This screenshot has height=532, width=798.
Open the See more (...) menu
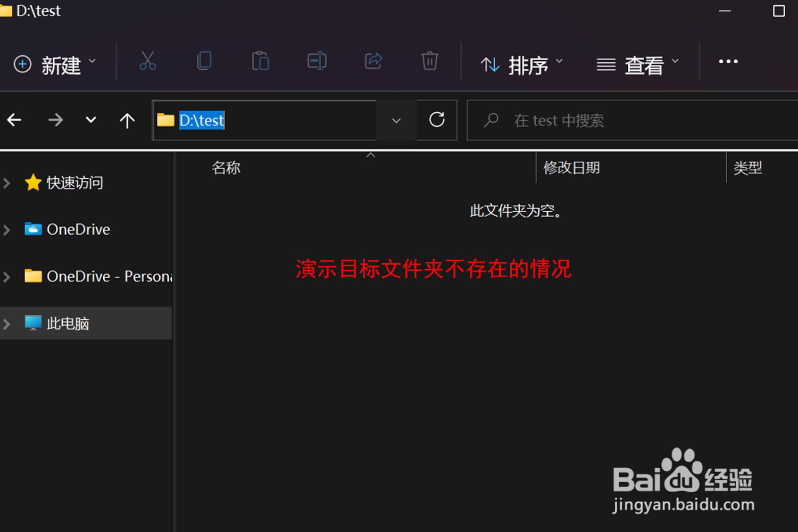(x=728, y=61)
